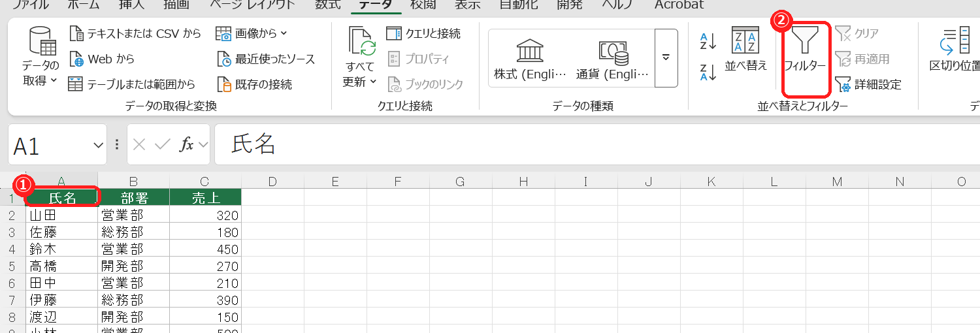Click cell containing 田中
980x333 pixels.
[x=62, y=283]
